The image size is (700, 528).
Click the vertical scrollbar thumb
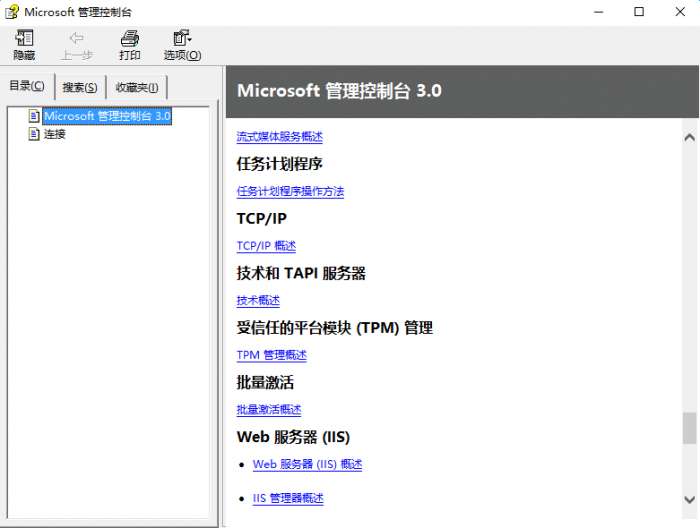[689, 428]
